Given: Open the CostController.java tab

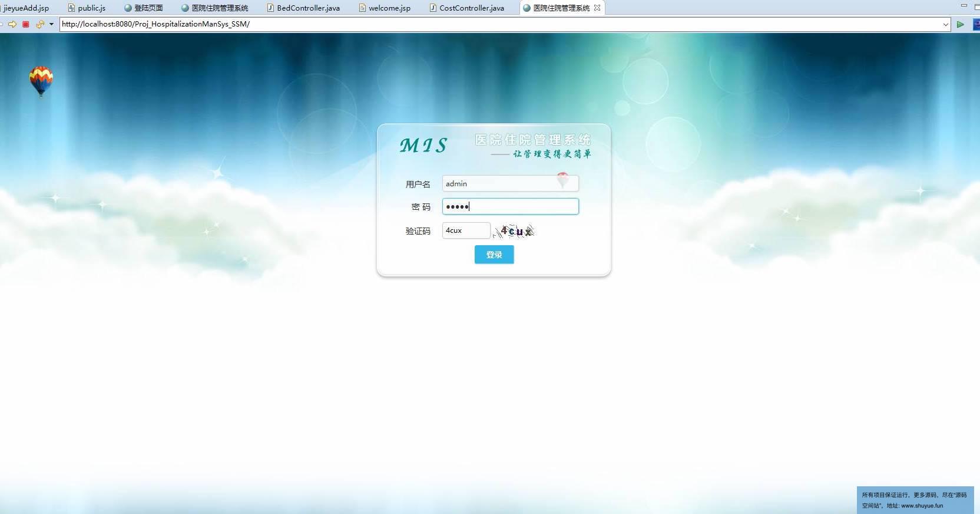Looking at the screenshot, I should pos(466,8).
